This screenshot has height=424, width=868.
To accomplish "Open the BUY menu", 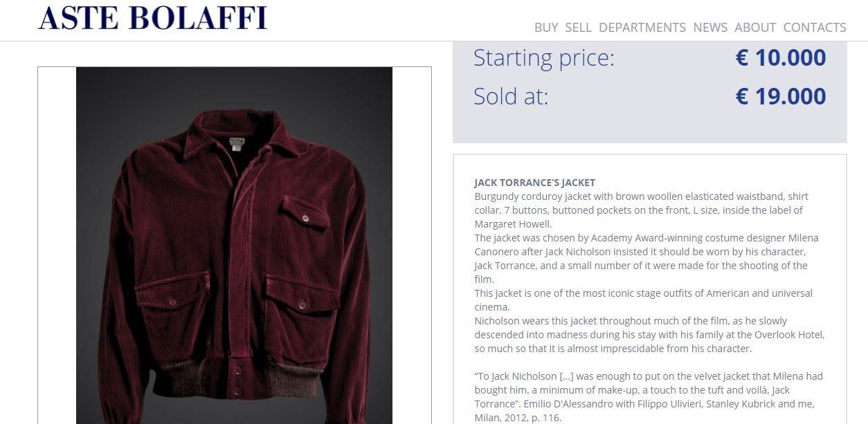I will [x=545, y=28].
